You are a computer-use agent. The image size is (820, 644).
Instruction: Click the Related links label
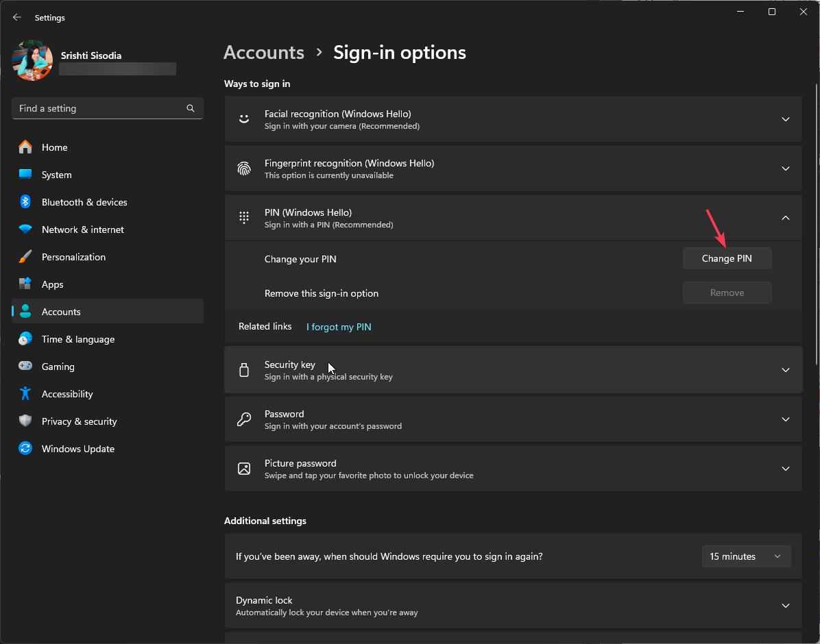tap(265, 326)
